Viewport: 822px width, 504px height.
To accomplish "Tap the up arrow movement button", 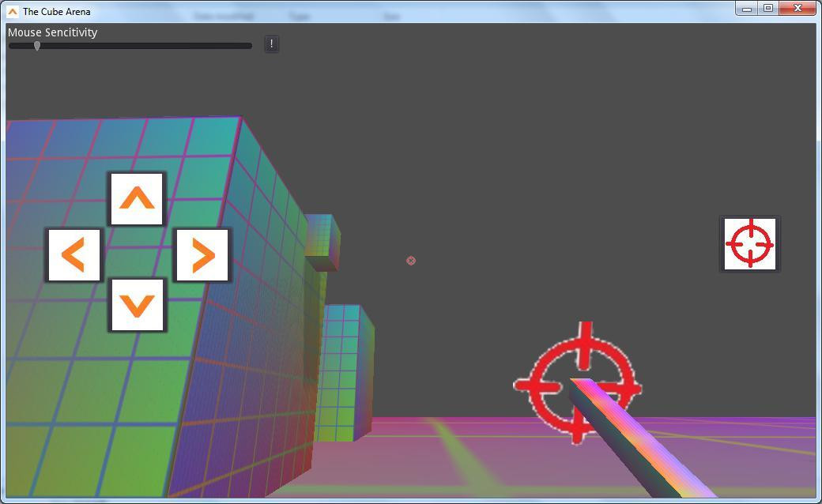I will [x=137, y=199].
